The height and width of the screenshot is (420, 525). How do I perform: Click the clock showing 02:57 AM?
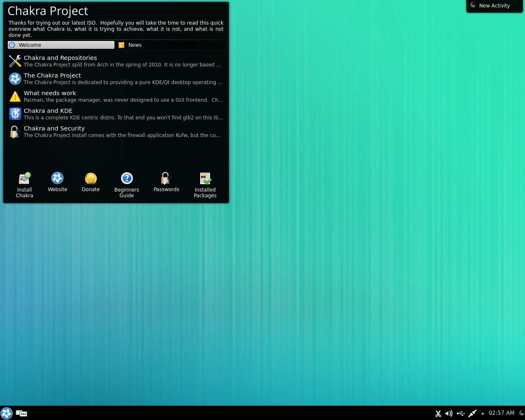[x=501, y=413]
